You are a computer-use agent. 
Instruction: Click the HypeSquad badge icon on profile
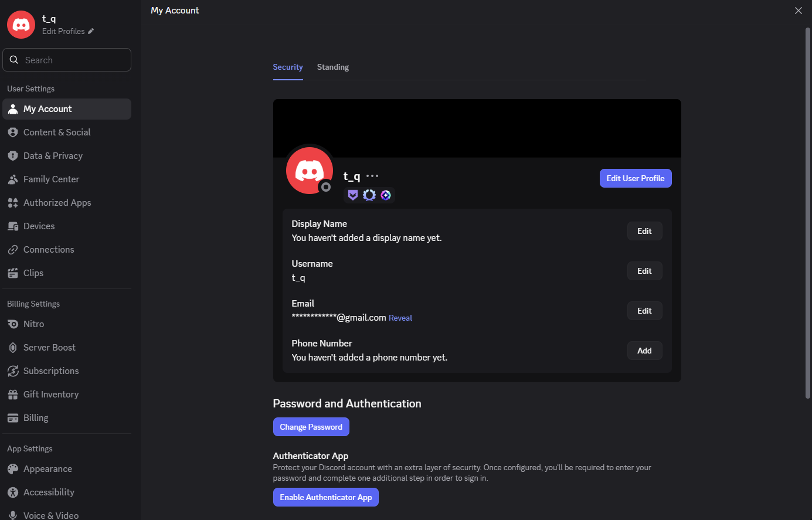(x=352, y=195)
